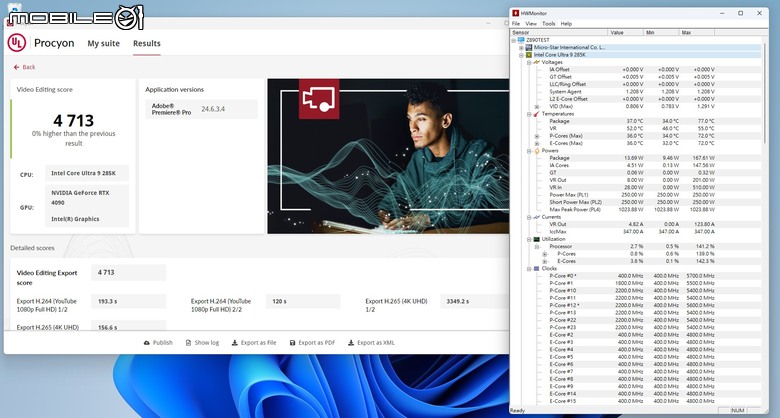
Task: Click the Export as File download icon
Action: point(235,343)
